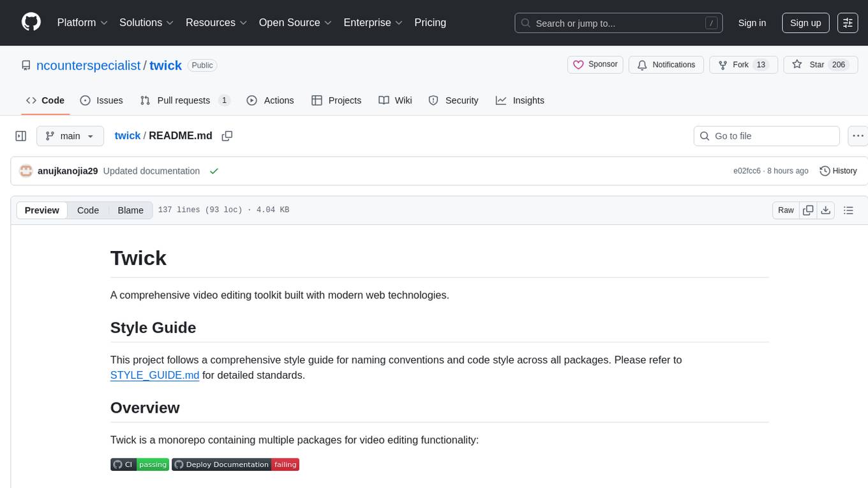This screenshot has height=488, width=868.
Task: Open the STYLE_GUIDE.md link
Action: 154,375
